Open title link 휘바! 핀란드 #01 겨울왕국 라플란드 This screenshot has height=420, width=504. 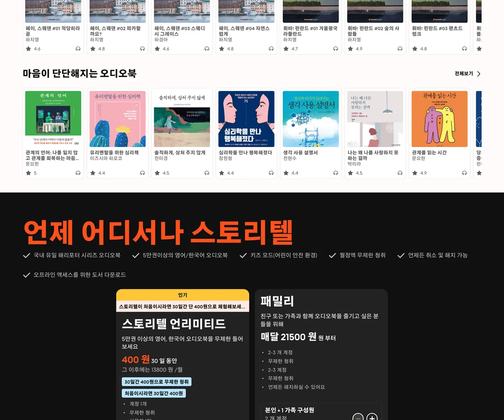tap(310, 31)
